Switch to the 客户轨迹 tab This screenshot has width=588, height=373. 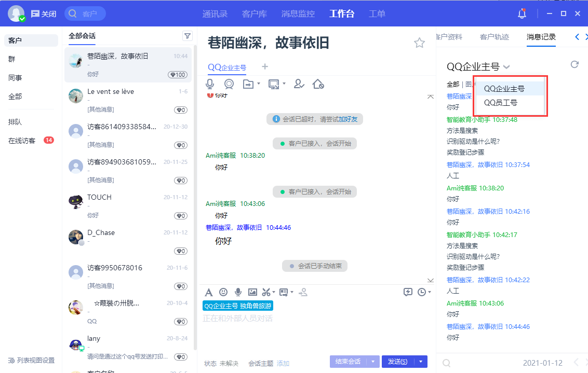tap(495, 37)
